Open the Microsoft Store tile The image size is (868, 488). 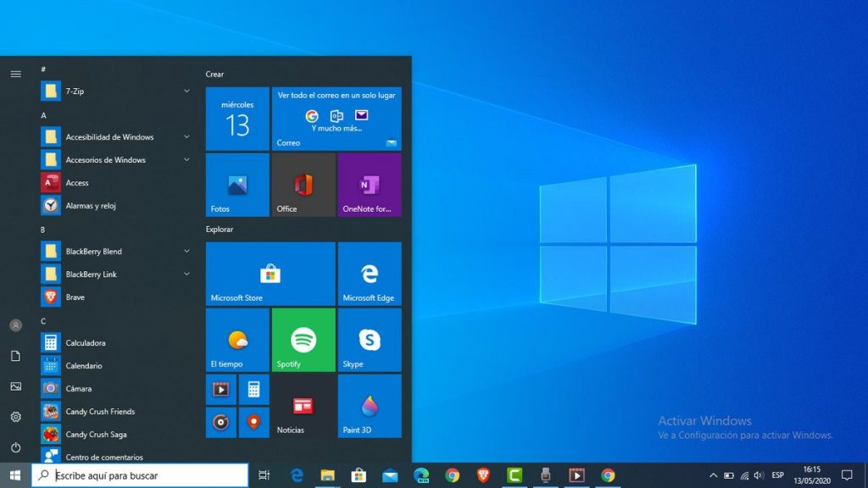point(270,273)
